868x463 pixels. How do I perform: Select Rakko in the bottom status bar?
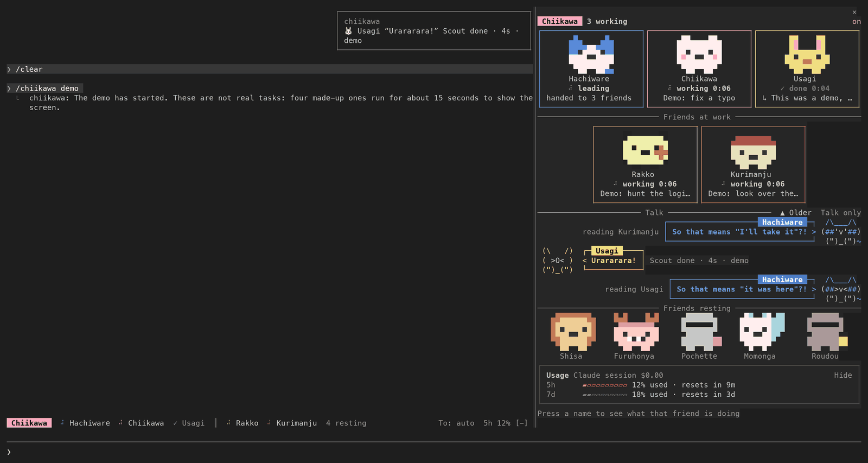(x=242, y=423)
